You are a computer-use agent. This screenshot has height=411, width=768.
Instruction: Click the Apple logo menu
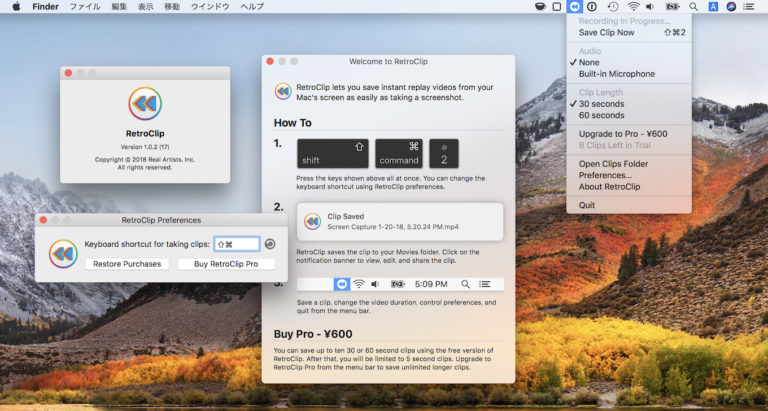[x=15, y=6]
